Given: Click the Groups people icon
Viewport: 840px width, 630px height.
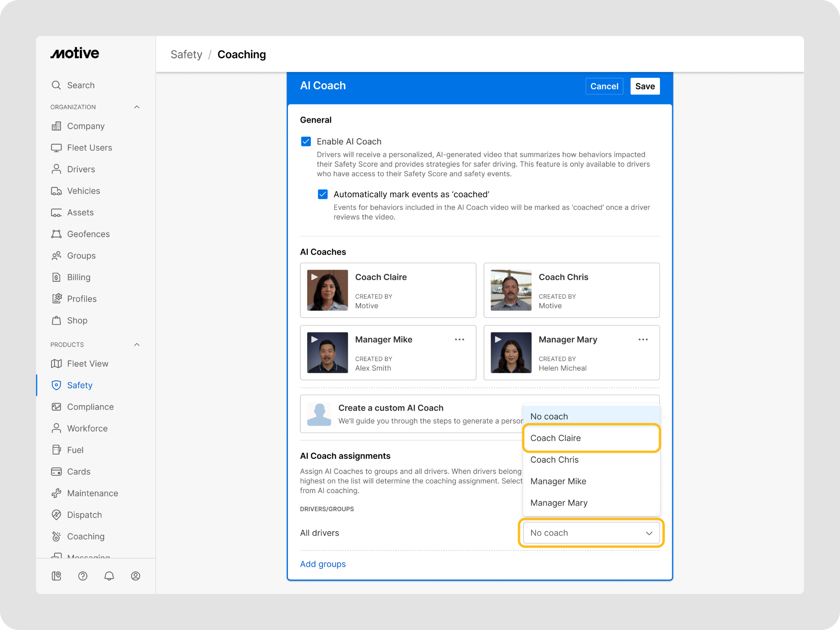Looking at the screenshot, I should pyautogui.click(x=56, y=256).
